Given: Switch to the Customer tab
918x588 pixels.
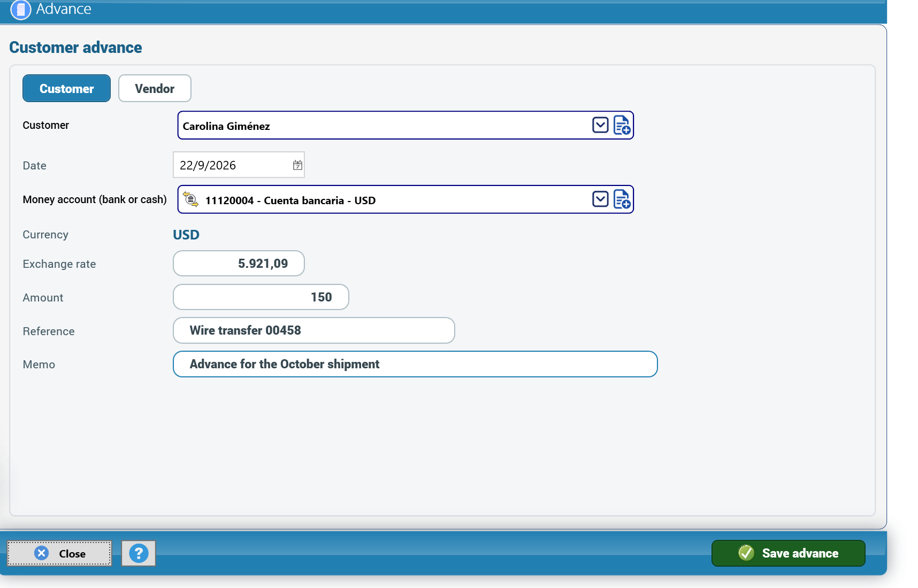Looking at the screenshot, I should coord(66,88).
